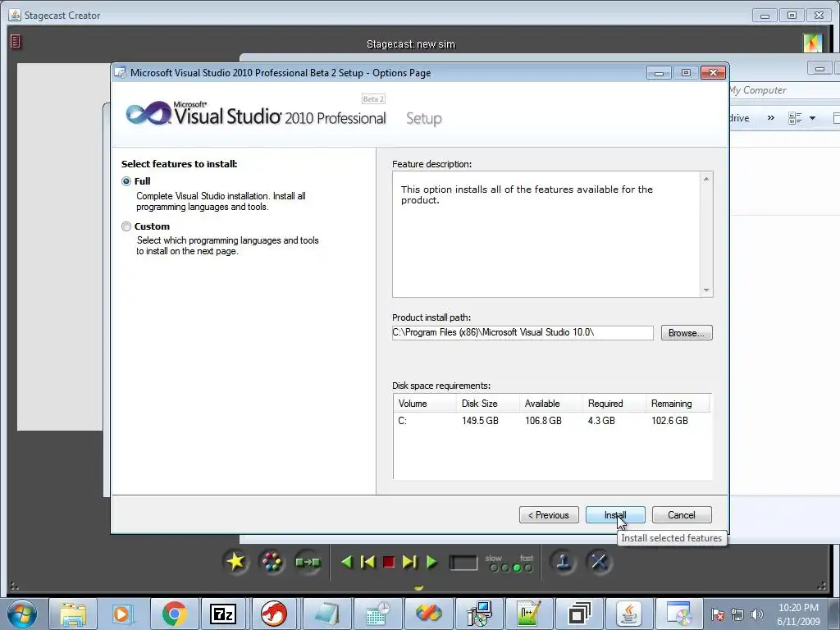Open Windows Media Player from the taskbar
Image resolution: width=840 pixels, height=630 pixels.
pos(121,614)
